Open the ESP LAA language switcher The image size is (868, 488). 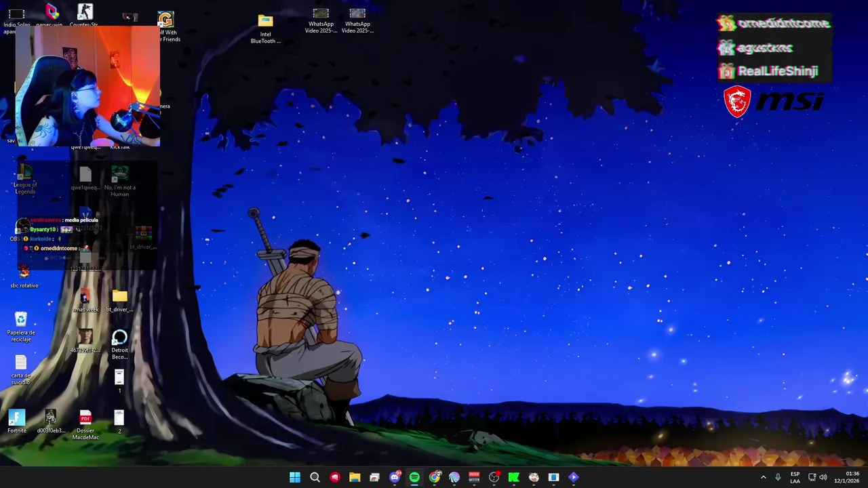tap(795, 477)
